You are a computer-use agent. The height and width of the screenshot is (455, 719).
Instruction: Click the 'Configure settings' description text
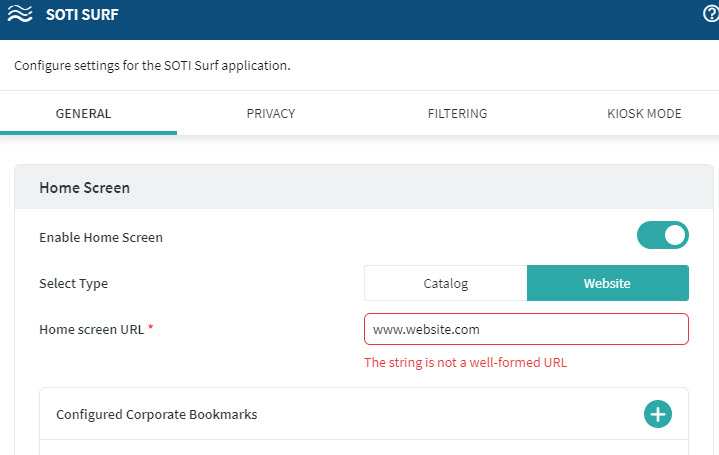(x=152, y=66)
